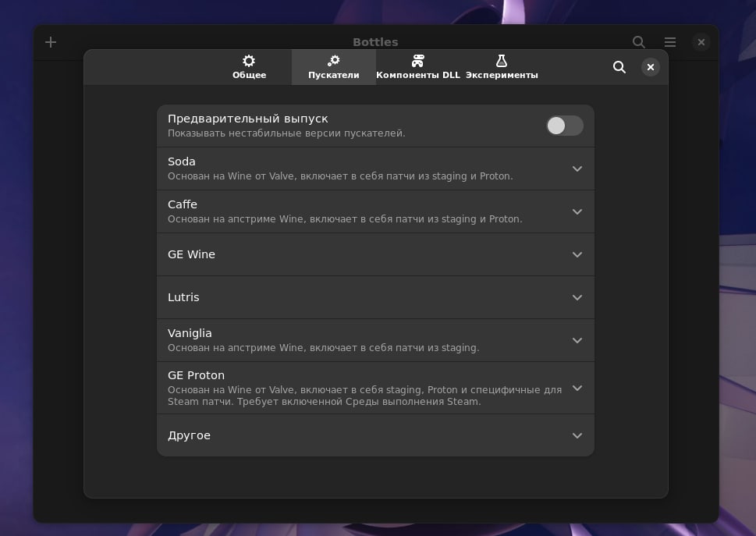Switch to the Общее tab
Image resolution: width=756 pixels, height=536 pixels.
(x=249, y=67)
